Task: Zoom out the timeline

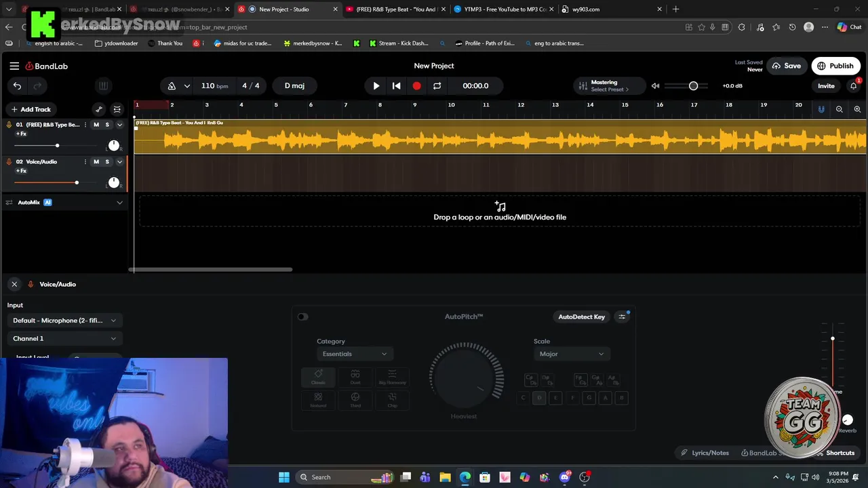Action: coord(839,109)
